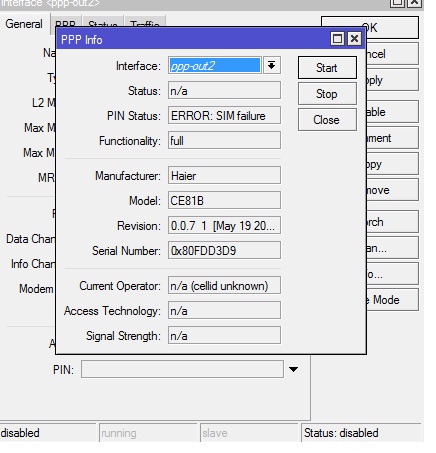The width and height of the screenshot is (436, 453).
Task: Click the Status field showing n/a
Action: [224, 91]
